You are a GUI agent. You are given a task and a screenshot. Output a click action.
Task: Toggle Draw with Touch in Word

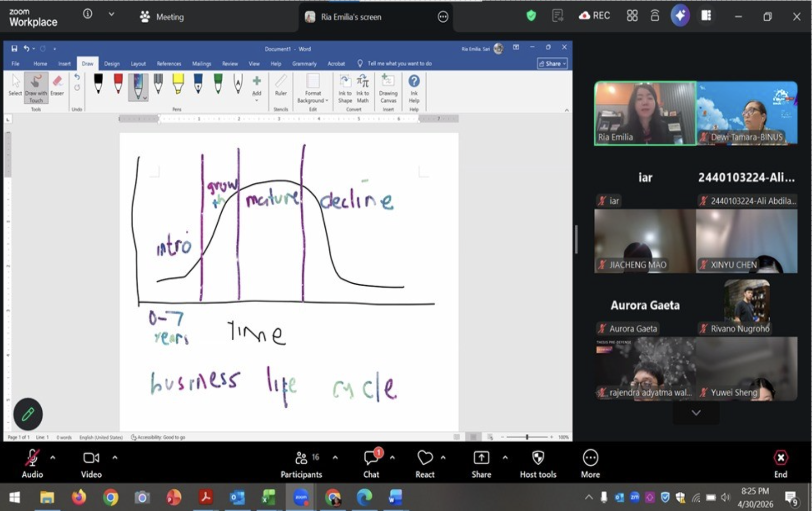tap(36, 88)
